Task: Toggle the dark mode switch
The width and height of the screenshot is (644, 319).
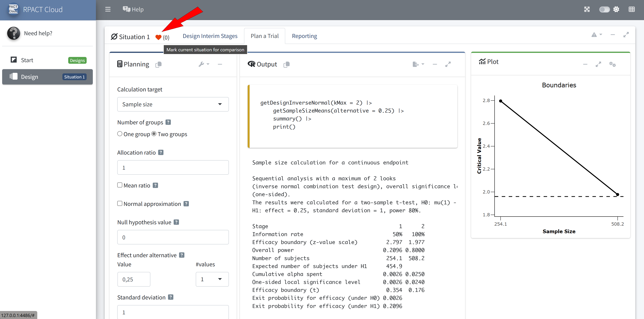Action: (x=604, y=9)
